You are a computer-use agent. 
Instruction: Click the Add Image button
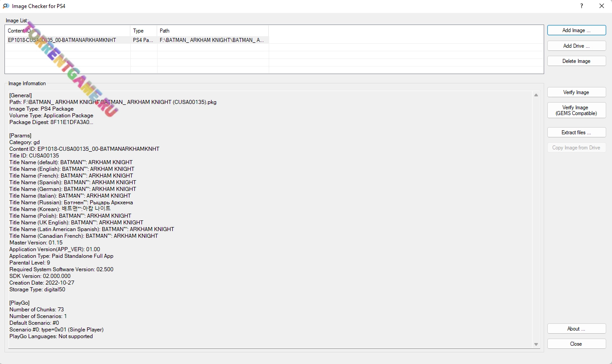click(576, 30)
